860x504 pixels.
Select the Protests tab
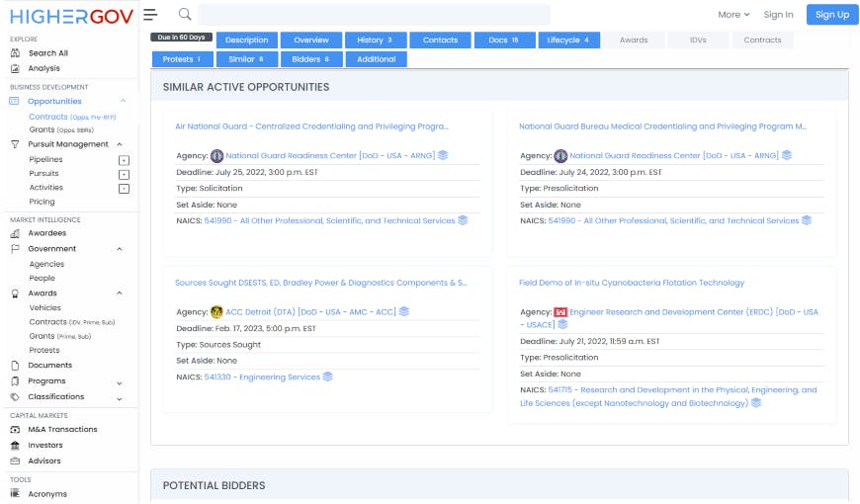pyautogui.click(x=182, y=59)
